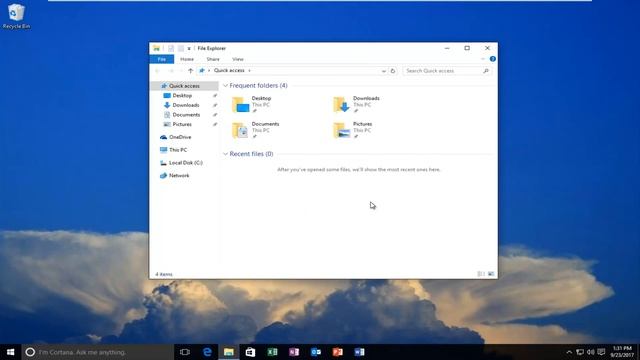Screen dimensions: 640x360
Task: Click the Details view icon in status bar
Action: 481,274
